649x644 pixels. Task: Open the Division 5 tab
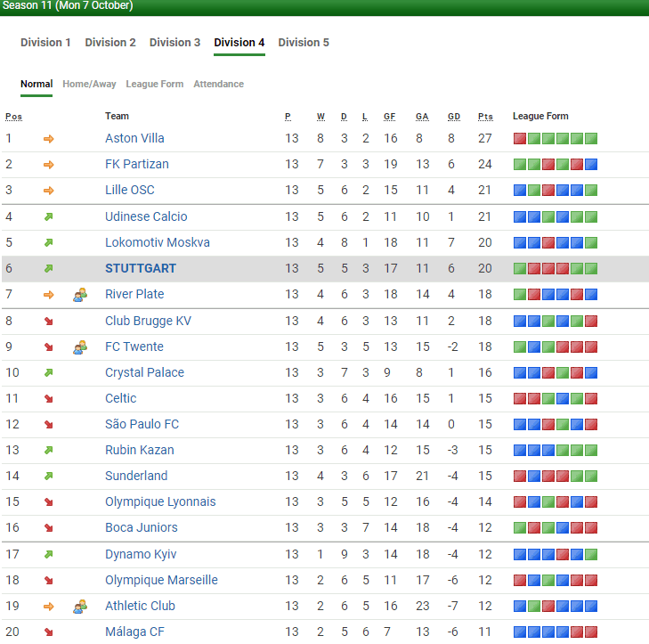click(304, 43)
